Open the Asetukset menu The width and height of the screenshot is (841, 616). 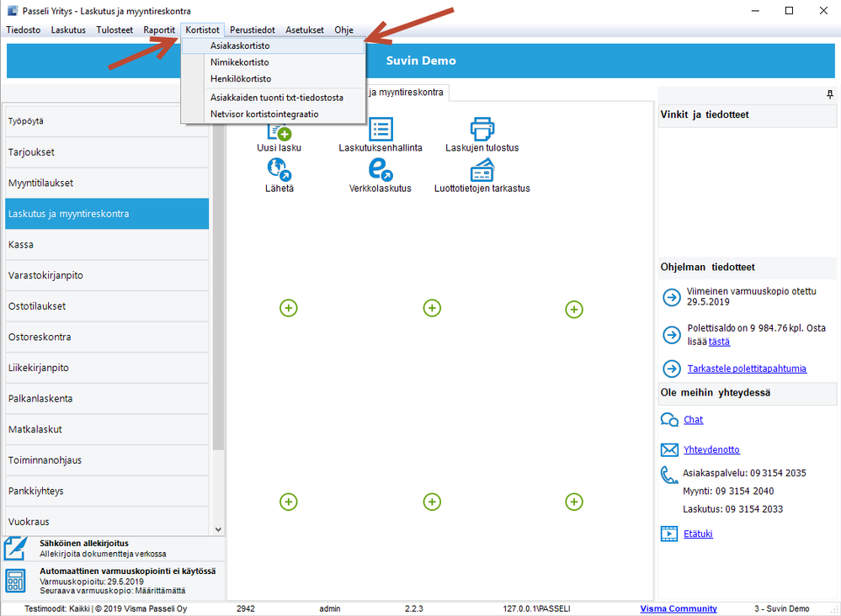[304, 30]
